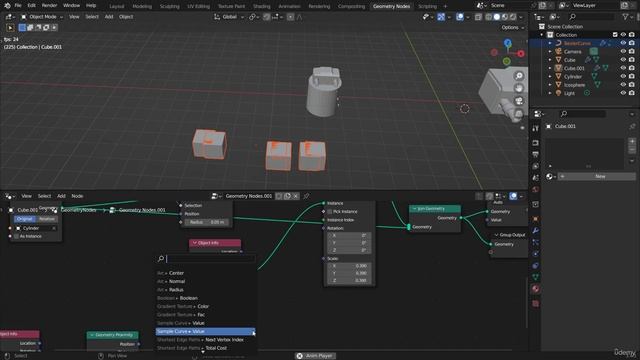Hide BezierCurve with its eye icon
This screenshot has height=360, width=640.
(623, 43)
